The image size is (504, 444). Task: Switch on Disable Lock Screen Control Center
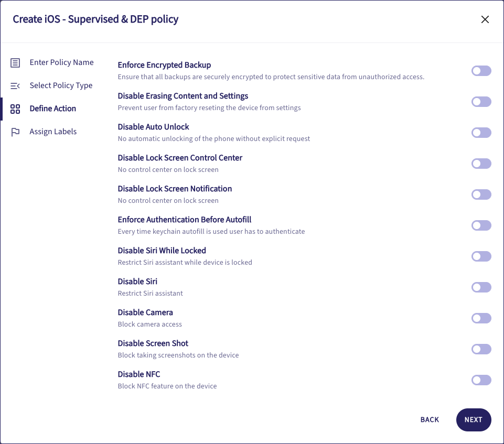[481, 164]
